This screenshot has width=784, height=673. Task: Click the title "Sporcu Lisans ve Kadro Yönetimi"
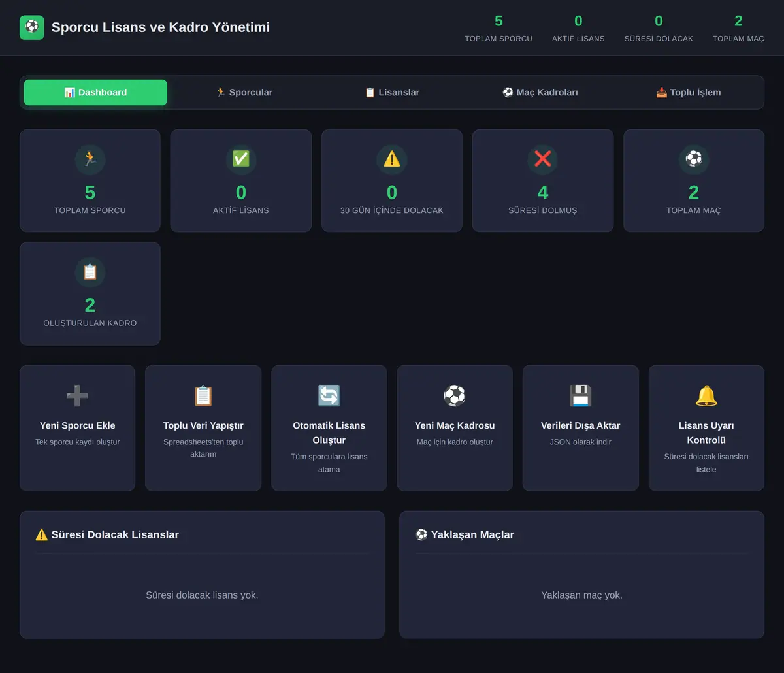[x=161, y=27]
